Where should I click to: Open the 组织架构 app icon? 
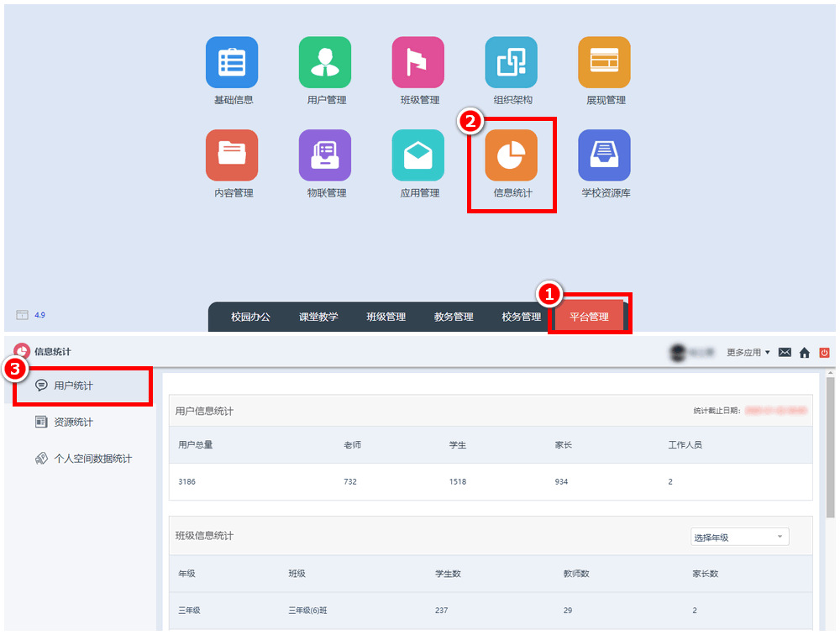[511, 63]
